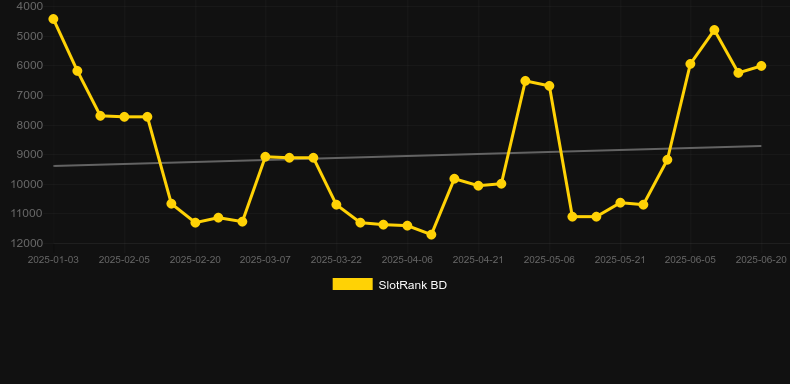The image size is (790, 384).
Task: Click the yellow SlotRank BD legend swatch
Action: coord(353,284)
